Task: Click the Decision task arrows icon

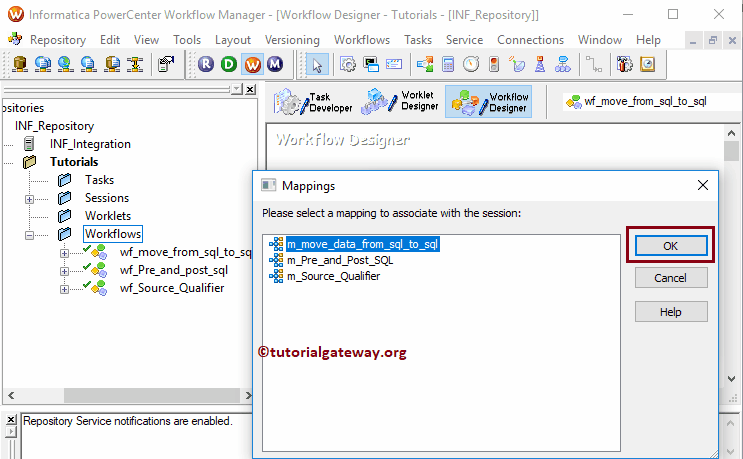Action: pos(425,63)
